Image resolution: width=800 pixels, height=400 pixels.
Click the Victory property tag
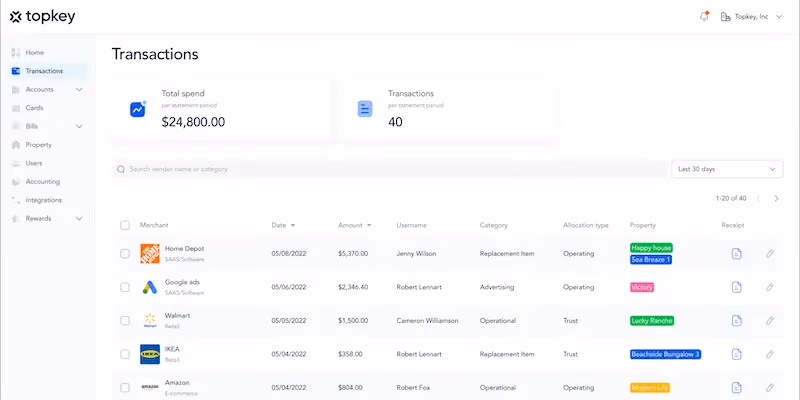(x=642, y=287)
